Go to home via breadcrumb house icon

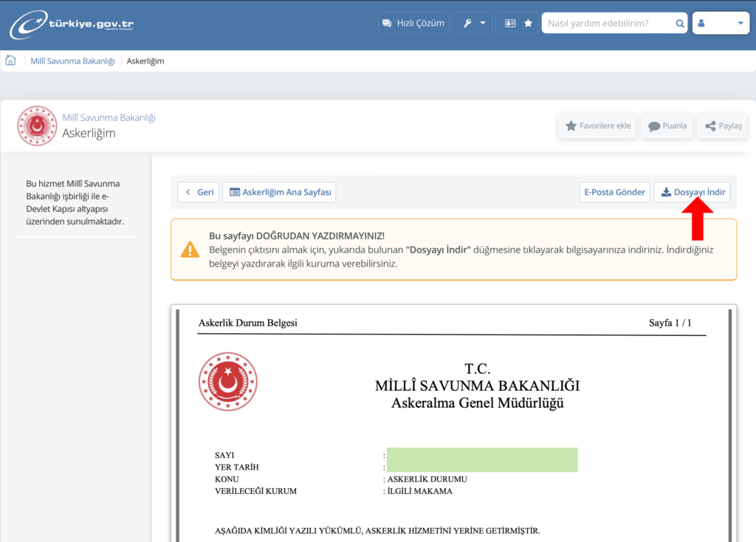(11, 61)
